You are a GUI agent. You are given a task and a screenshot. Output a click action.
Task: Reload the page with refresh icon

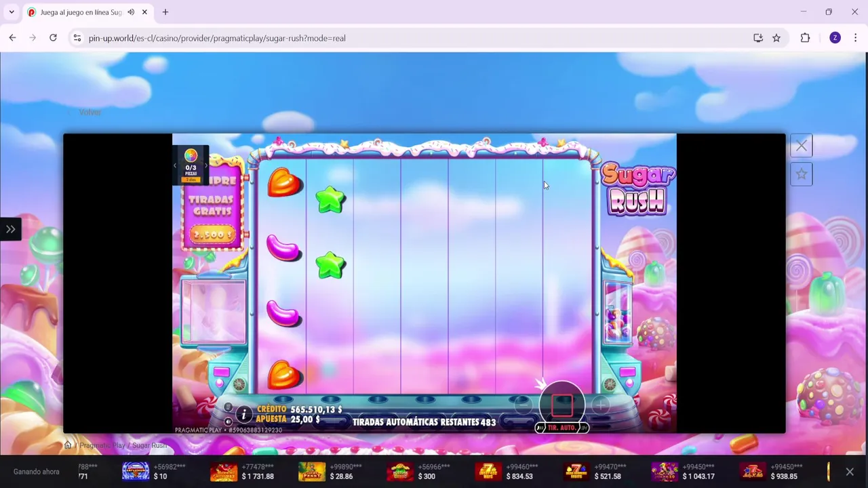[53, 38]
